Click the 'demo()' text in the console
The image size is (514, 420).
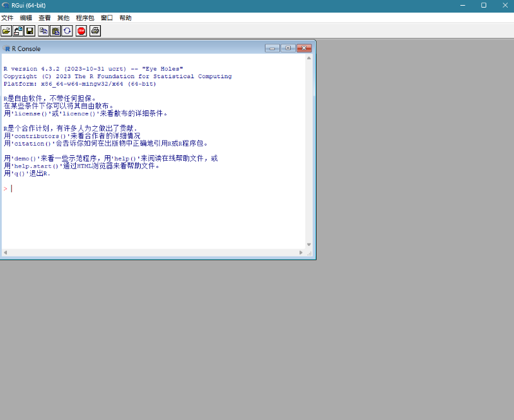[x=26, y=159]
